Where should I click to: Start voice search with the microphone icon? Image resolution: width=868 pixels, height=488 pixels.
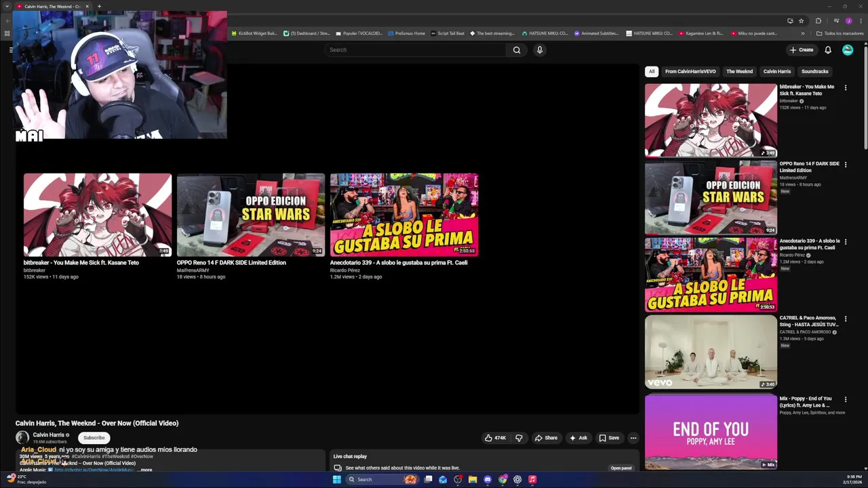click(540, 49)
